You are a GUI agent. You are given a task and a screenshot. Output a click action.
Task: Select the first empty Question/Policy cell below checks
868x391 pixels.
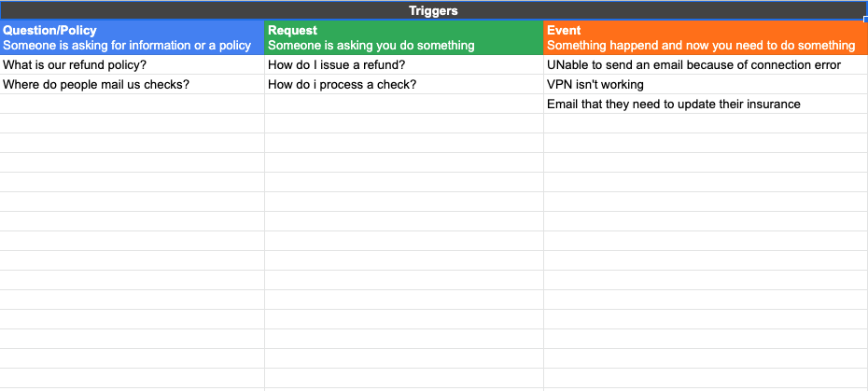(133, 104)
